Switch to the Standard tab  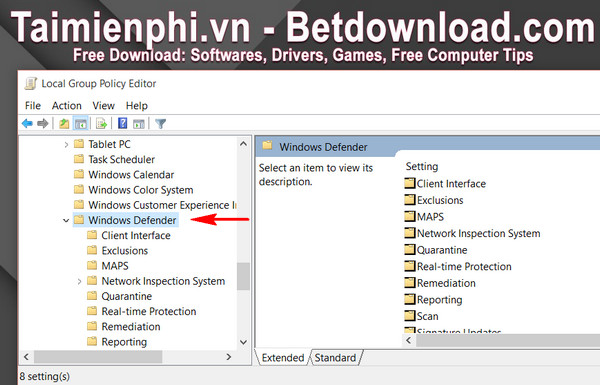pos(335,358)
